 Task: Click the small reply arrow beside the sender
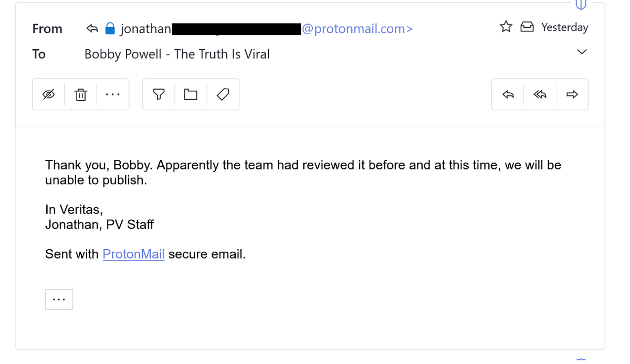pyautogui.click(x=92, y=28)
